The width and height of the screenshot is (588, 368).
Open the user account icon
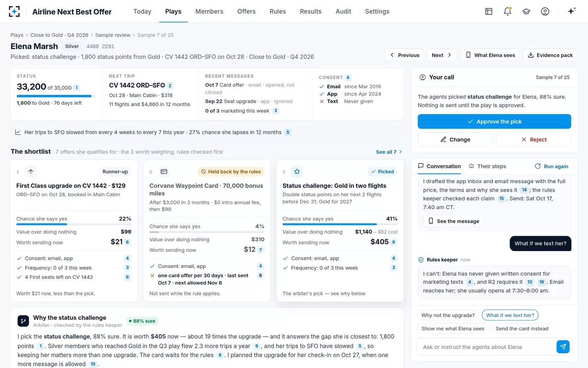pyautogui.click(x=545, y=11)
